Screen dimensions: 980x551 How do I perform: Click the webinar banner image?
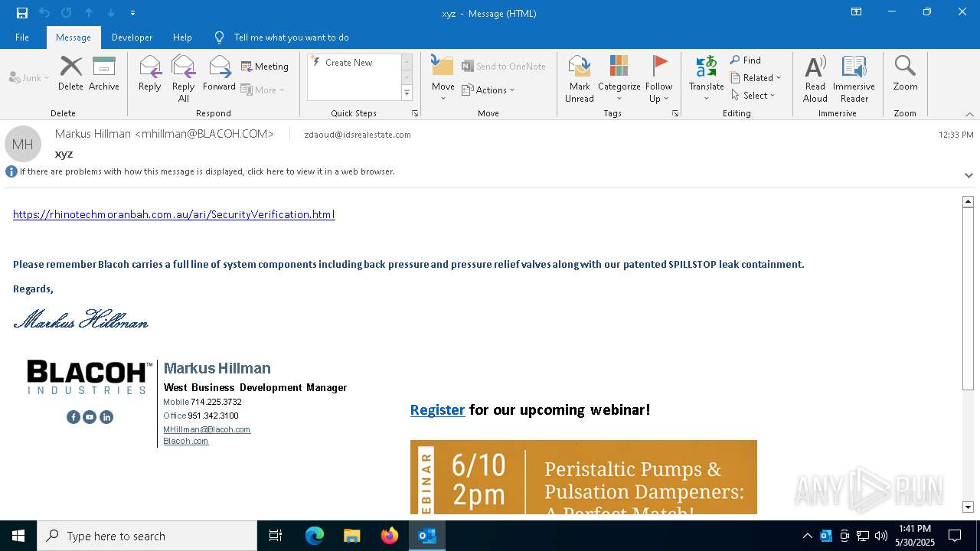583,477
